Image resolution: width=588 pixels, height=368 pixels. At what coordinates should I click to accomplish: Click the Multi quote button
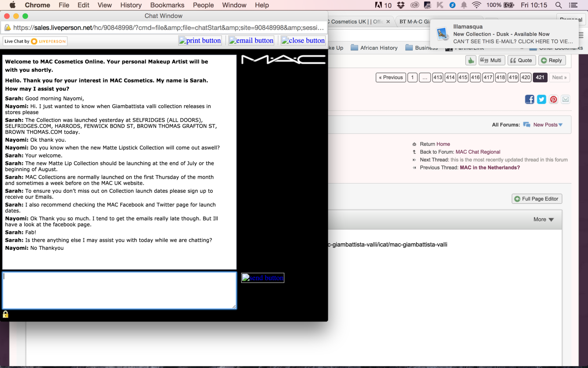pos(491,60)
